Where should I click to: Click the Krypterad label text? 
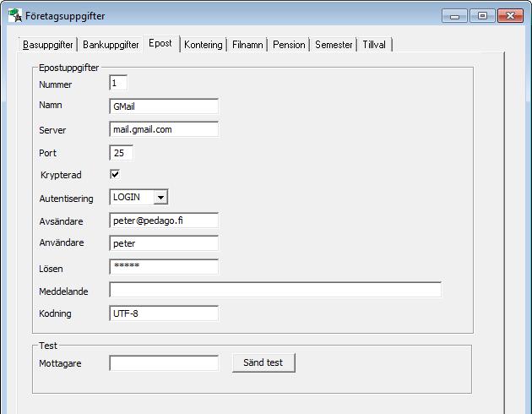[61, 175]
